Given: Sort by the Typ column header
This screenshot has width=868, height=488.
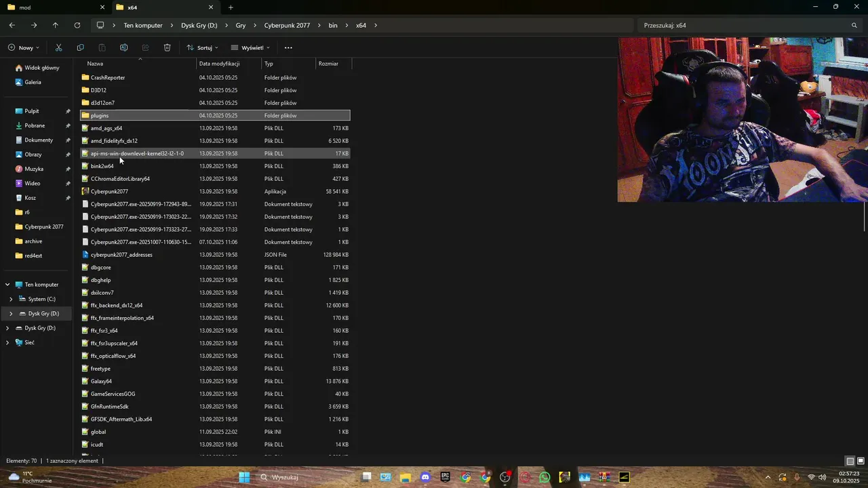Looking at the screenshot, I should coord(289,64).
